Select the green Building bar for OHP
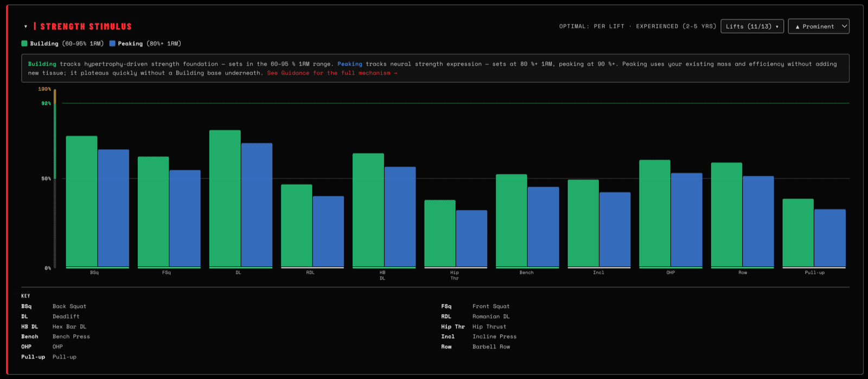The width and height of the screenshot is (868, 379). click(x=655, y=214)
